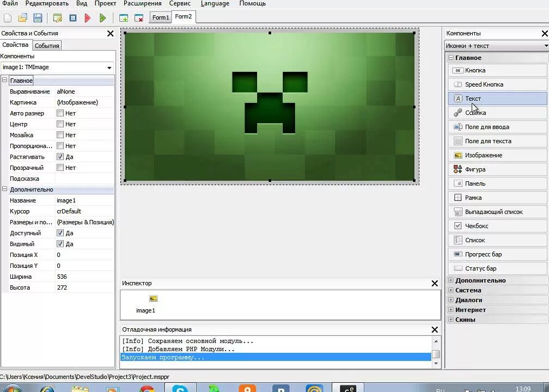Uncheck the Доступный checkbox
Screen dimensions: 549x392
pyautogui.click(x=60, y=233)
